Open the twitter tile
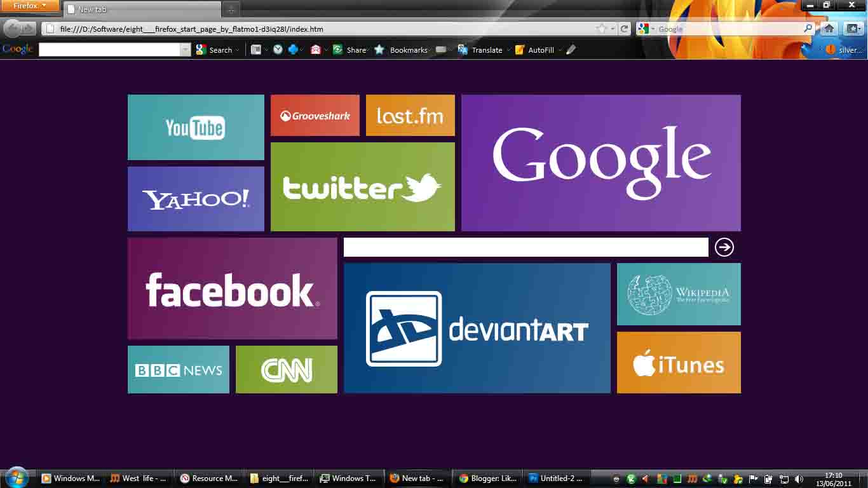Viewport: 868px width, 488px height. [x=363, y=187]
